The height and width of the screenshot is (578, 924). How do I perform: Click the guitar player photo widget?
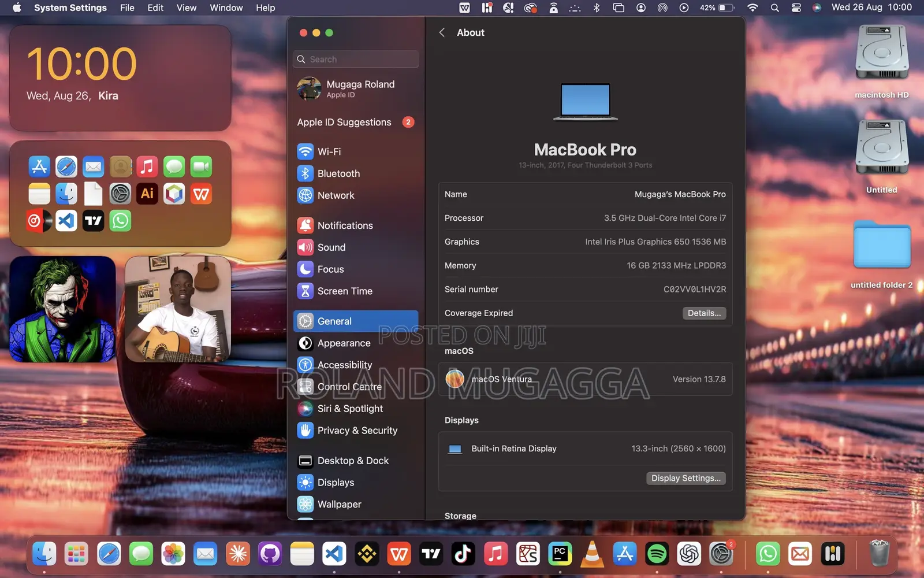178,309
